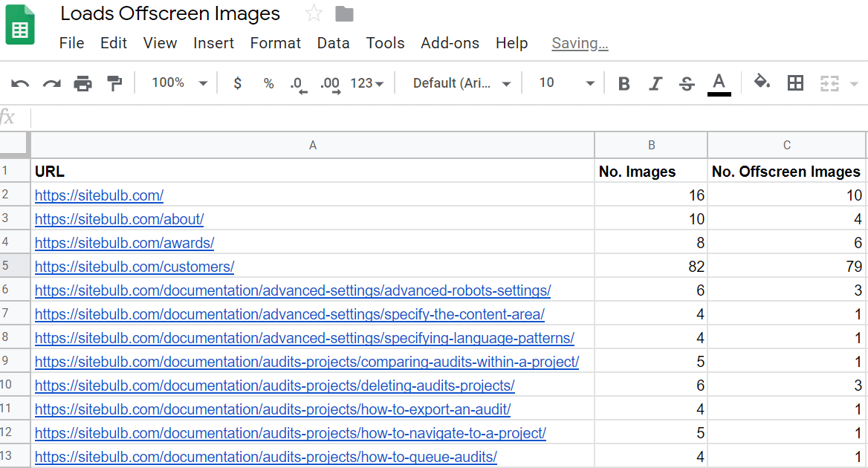Open the how-to-export-an-audit link

[273, 409]
